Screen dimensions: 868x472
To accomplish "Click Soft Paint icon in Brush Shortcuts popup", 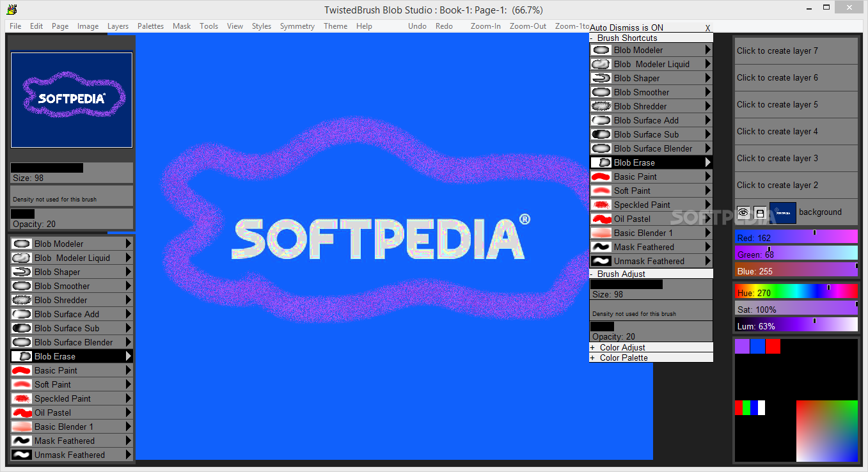I will 601,191.
